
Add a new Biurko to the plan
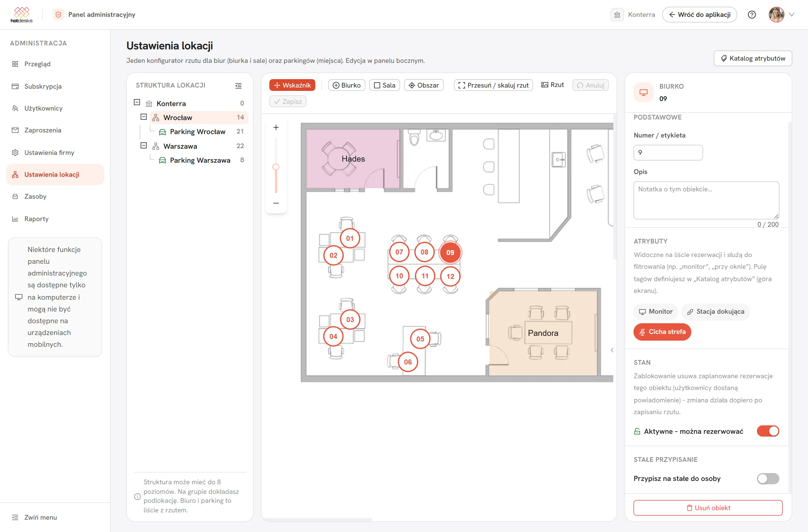[346, 85]
